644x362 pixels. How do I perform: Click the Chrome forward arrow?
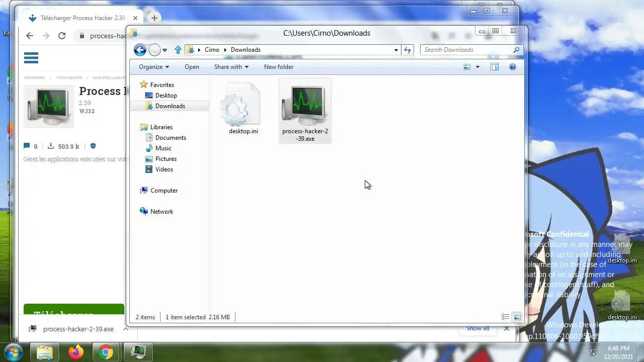coord(46,36)
